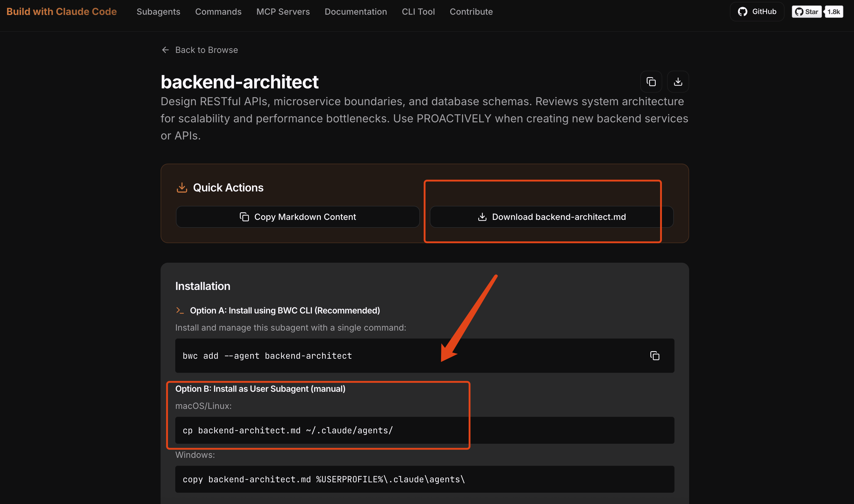The image size is (854, 504).
Task: Navigate to the CLI Tool page
Action: tap(418, 12)
